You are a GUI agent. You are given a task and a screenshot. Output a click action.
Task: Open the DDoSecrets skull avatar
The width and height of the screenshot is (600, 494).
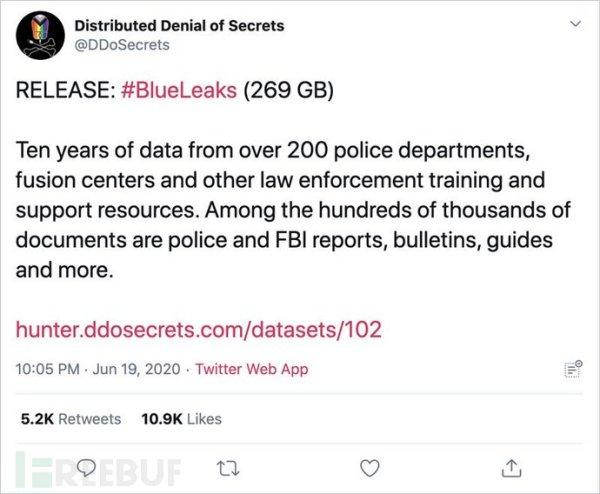click(x=40, y=35)
